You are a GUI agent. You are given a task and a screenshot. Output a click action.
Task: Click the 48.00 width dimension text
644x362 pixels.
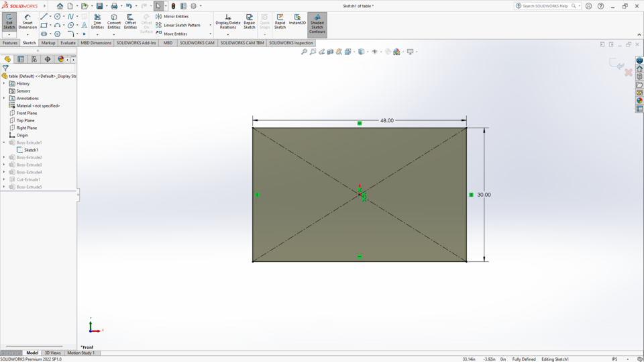387,121
